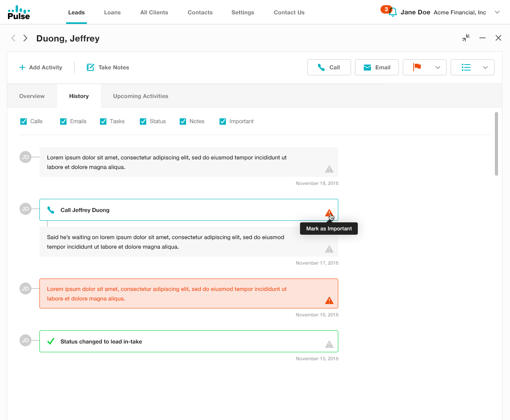Go to the next lead with right arrow
The image size is (510, 420).
[x=25, y=38]
